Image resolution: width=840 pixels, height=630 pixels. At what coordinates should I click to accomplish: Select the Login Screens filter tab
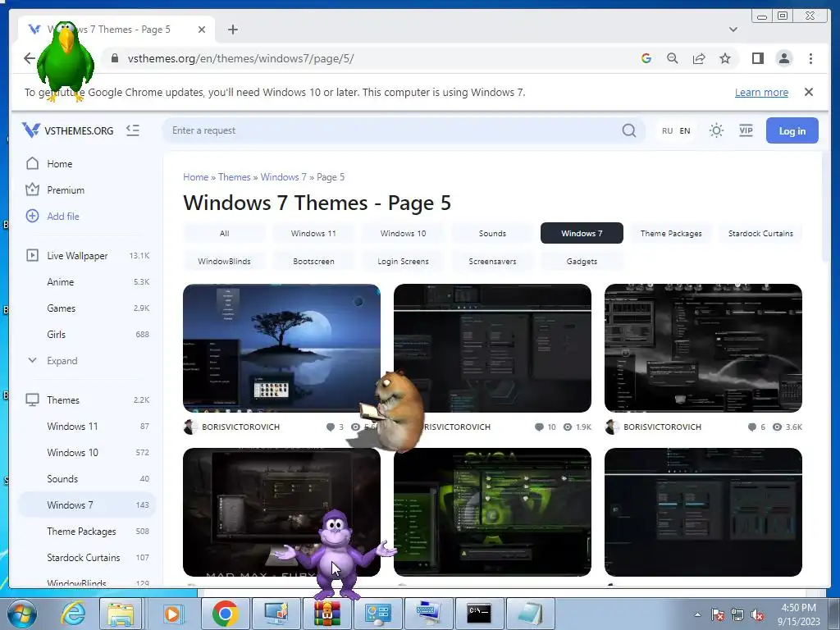pyautogui.click(x=403, y=261)
